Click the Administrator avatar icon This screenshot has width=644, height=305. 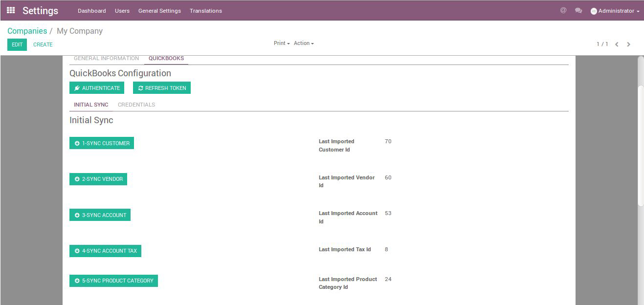[594, 11]
